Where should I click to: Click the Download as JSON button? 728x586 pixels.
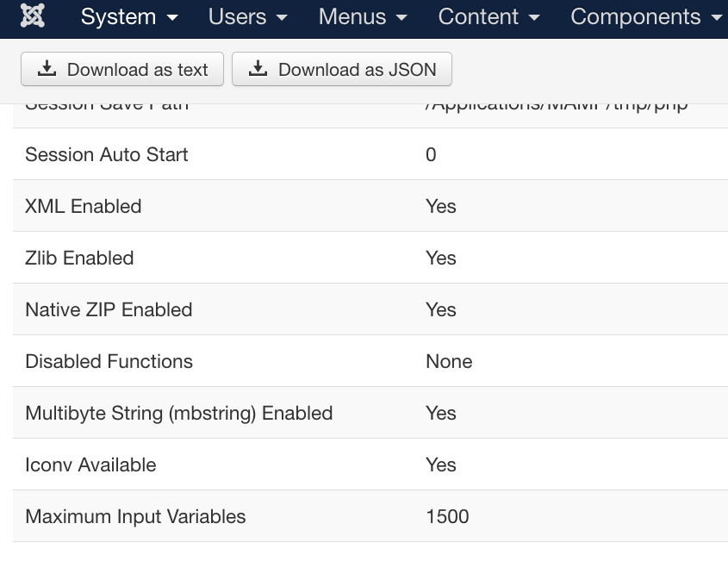pyautogui.click(x=342, y=69)
